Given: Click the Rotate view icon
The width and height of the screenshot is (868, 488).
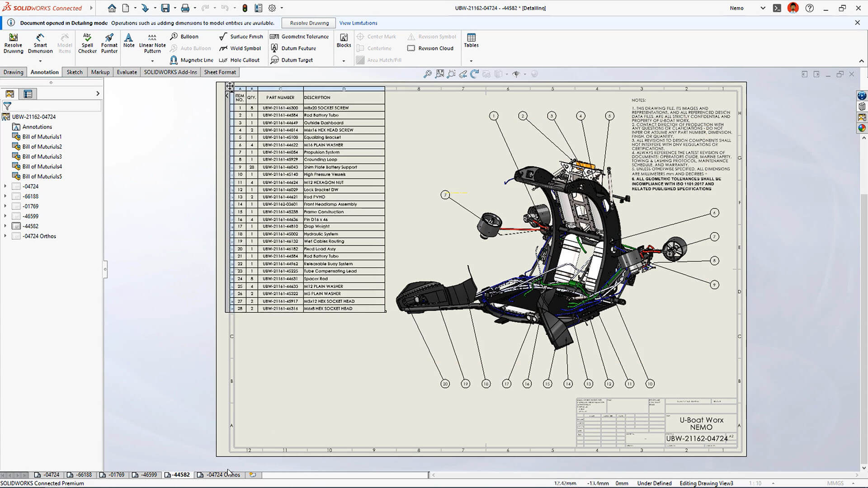Looking at the screenshot, I should [474, 74].
